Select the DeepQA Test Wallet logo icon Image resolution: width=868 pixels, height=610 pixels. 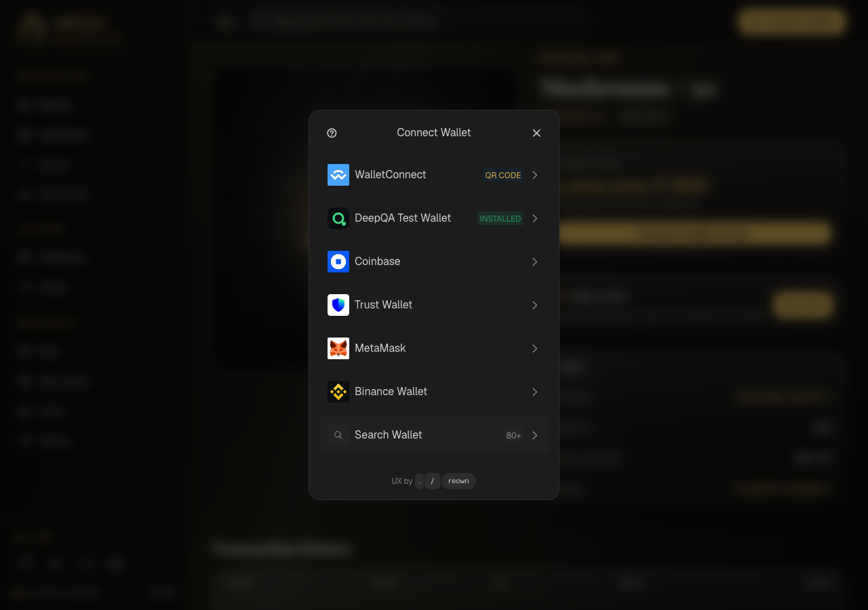point(338,218)
